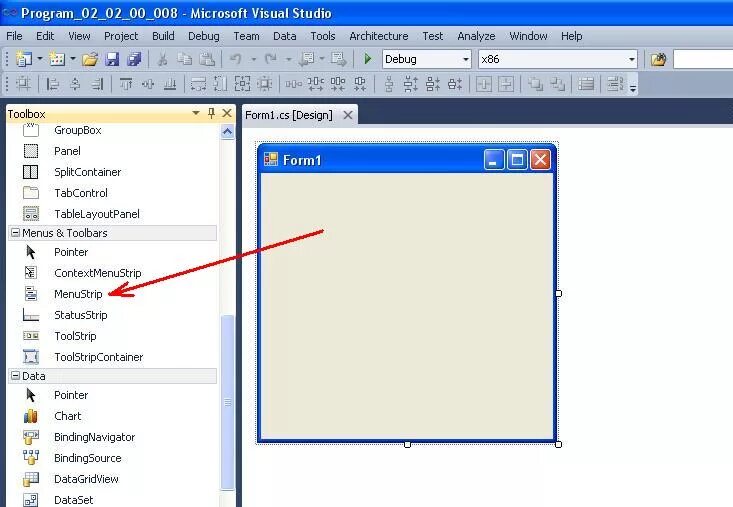The width and height of the screenshot is (733, 507).
Task: Open the Tools menu
Action: coord(323,36)
